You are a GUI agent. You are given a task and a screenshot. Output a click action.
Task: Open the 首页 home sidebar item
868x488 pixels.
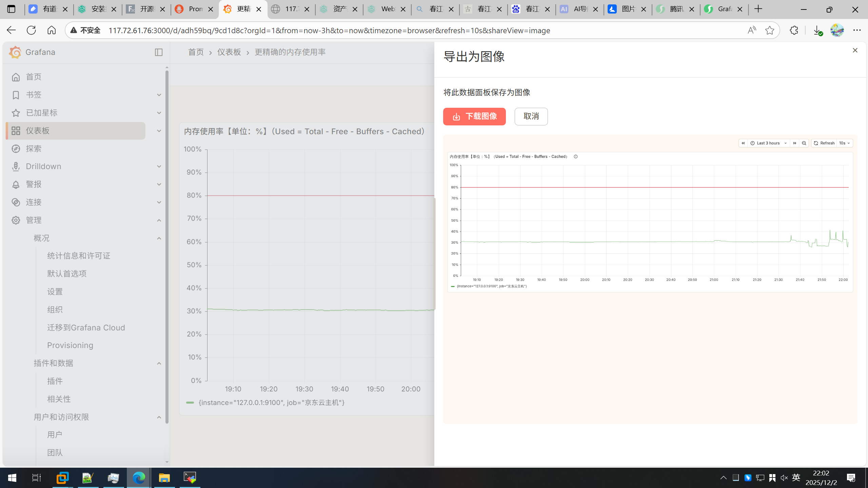[x=34, y=77]
